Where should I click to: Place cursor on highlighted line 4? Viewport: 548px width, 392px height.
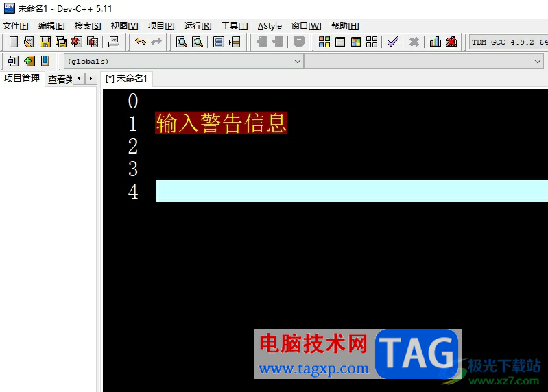coord(352,191)
